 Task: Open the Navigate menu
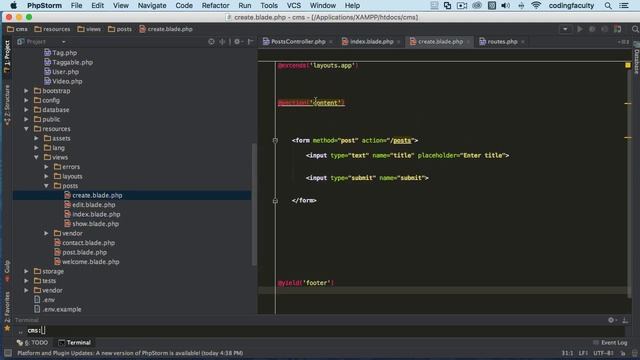[x=152, y=5]
